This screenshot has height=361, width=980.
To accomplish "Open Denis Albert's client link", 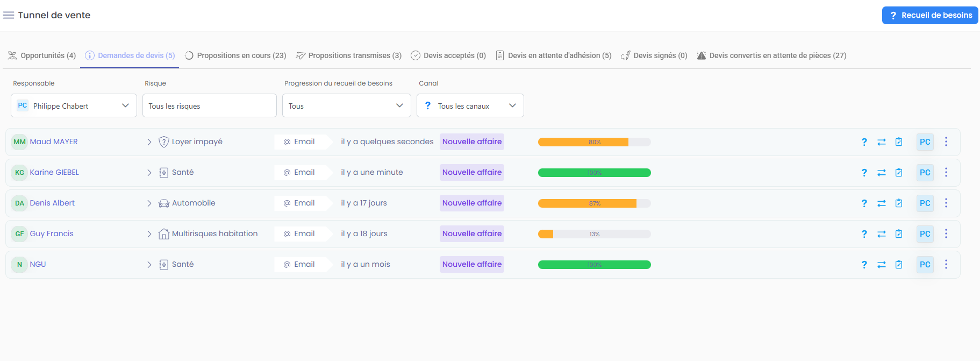I will pyautogui.click(x=52, y=203).
